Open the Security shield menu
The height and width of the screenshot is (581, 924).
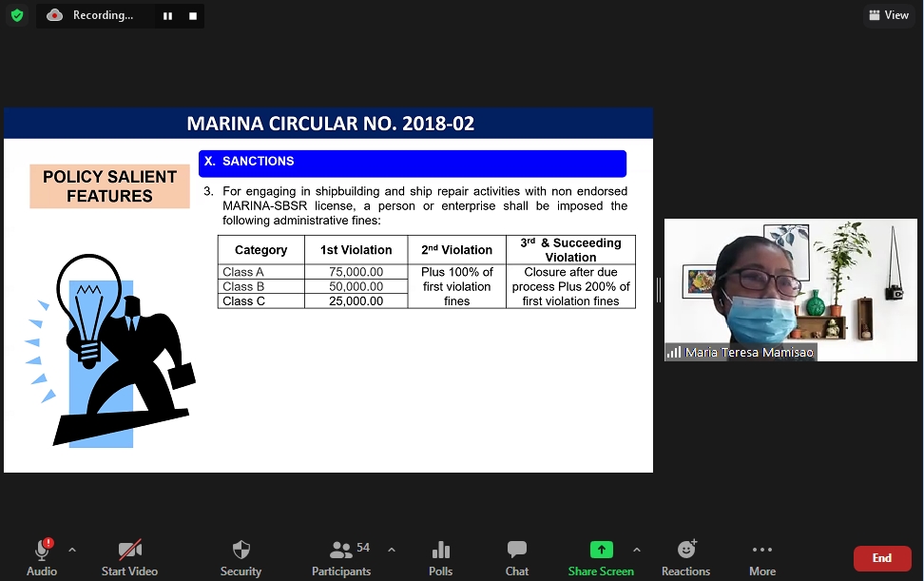pos(241,557)
